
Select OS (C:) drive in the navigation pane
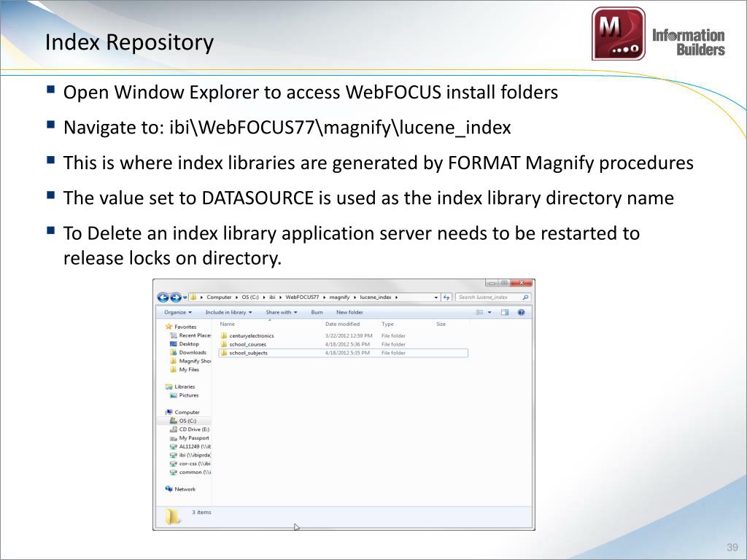pyautogui.click(x=187, y=421)
